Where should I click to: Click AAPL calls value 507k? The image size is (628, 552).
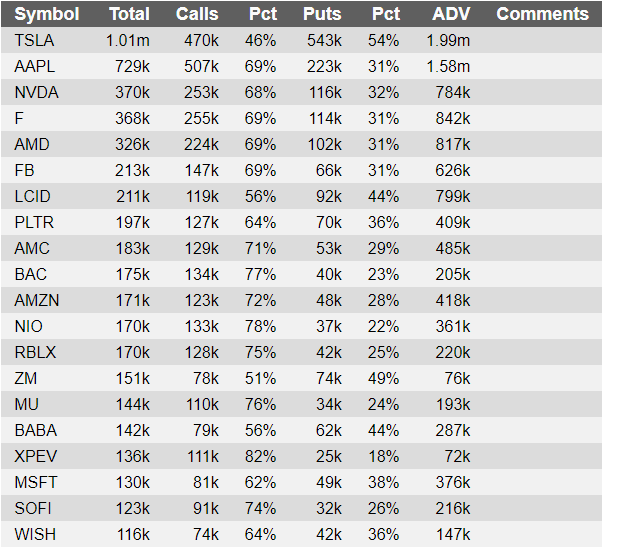[x=201, y=66]
